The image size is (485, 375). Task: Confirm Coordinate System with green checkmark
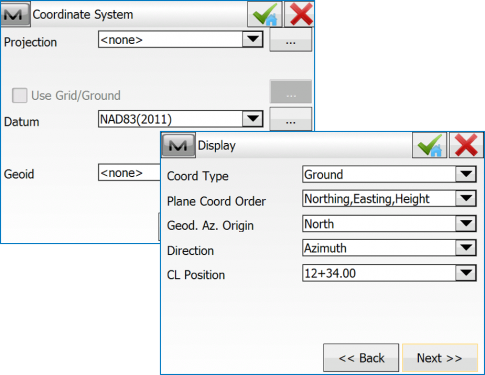265,14
